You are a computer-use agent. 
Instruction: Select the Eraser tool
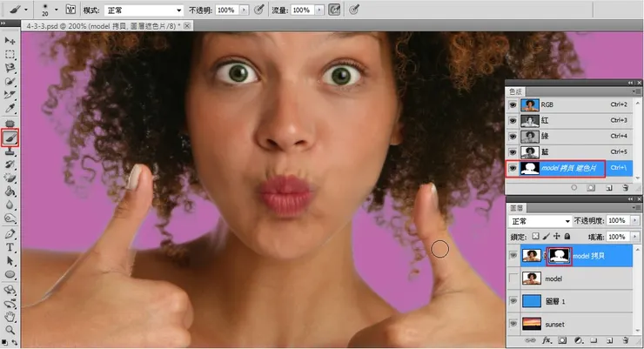pyautogui.click(x=10, y=178)
